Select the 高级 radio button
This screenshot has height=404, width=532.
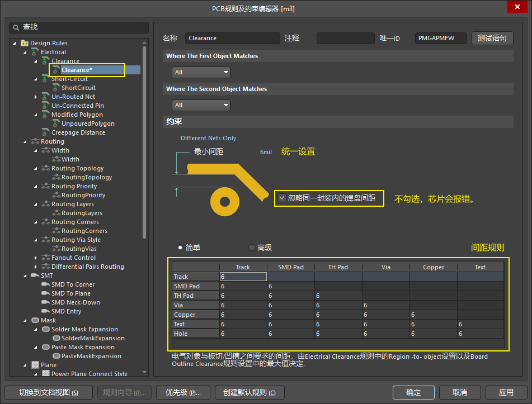pyautogui.click(x=251, y=248)
